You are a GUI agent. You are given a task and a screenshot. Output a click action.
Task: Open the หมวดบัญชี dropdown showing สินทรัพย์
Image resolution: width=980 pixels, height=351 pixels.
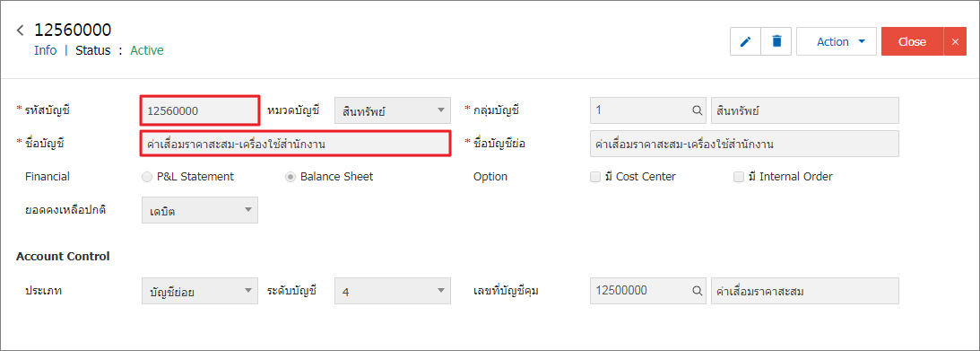click(393, 110)
